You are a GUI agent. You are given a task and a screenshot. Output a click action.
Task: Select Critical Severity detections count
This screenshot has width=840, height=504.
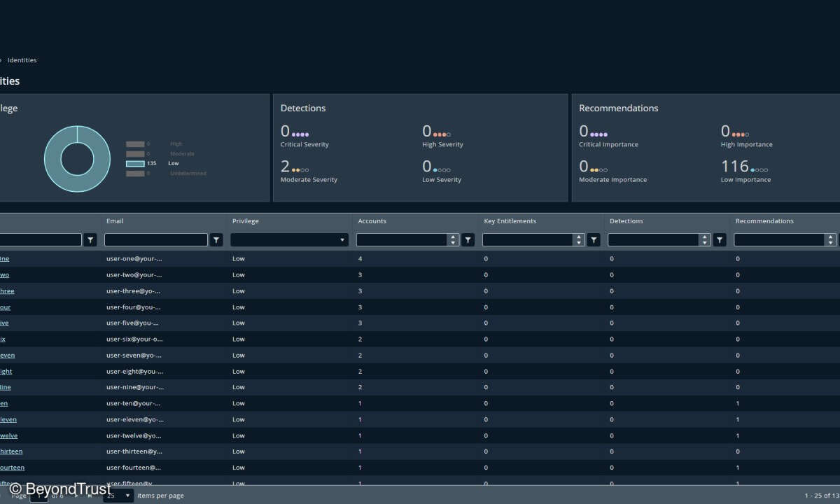pos(285,131)
